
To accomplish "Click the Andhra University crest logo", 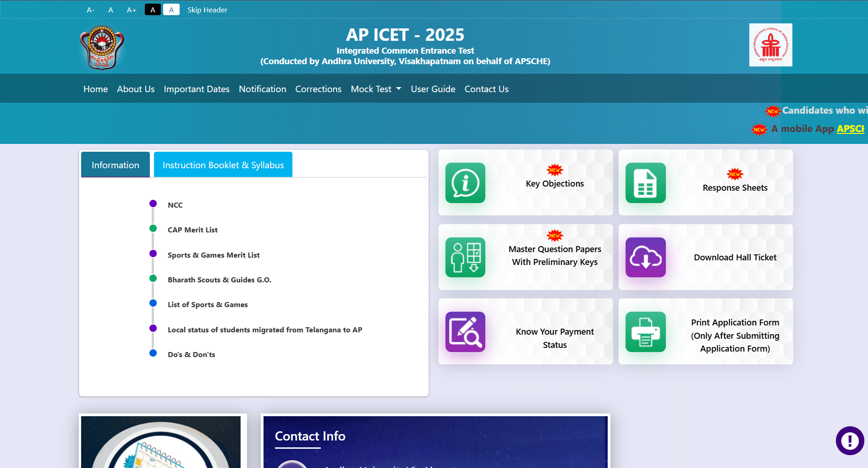I will tap(102, 47).
